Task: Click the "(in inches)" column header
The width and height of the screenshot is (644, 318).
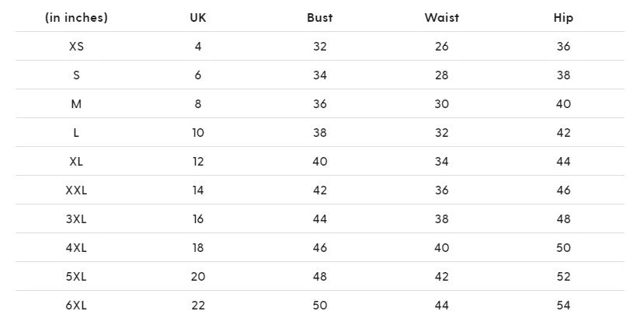Action: pos(76,18)
